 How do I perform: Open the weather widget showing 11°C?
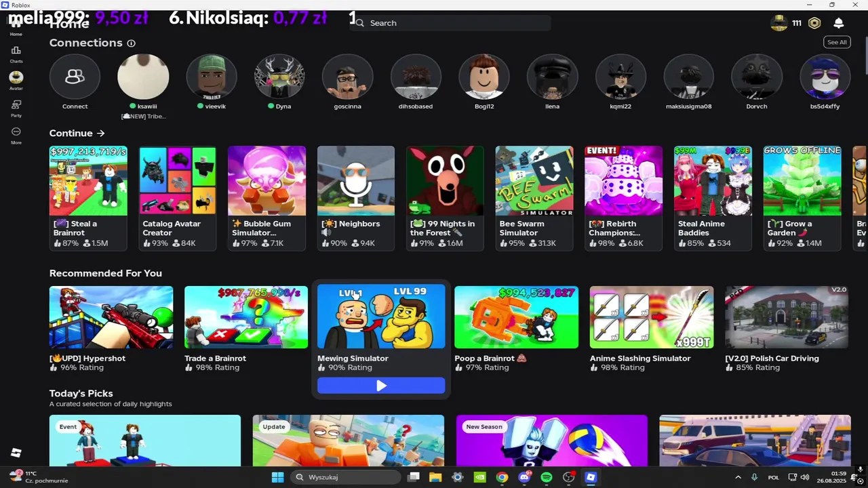(x=39, y=477)
